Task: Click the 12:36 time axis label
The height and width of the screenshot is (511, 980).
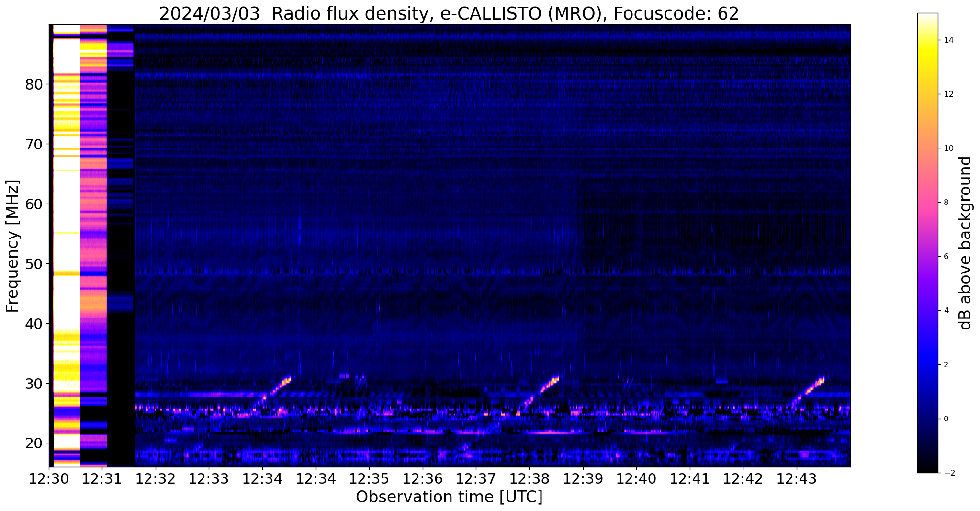Action: (x=423, y=479)
